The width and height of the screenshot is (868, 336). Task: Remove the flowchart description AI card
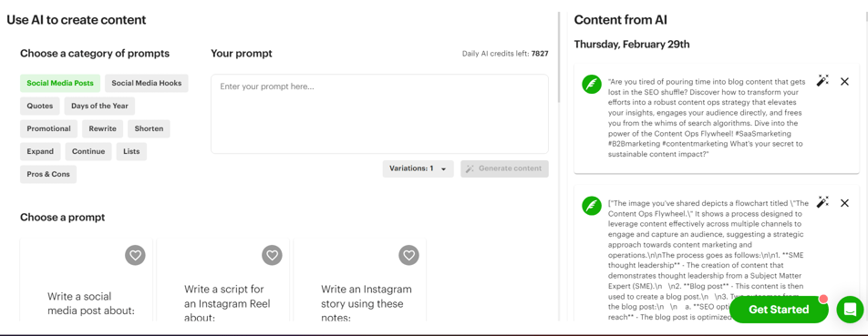844,203
